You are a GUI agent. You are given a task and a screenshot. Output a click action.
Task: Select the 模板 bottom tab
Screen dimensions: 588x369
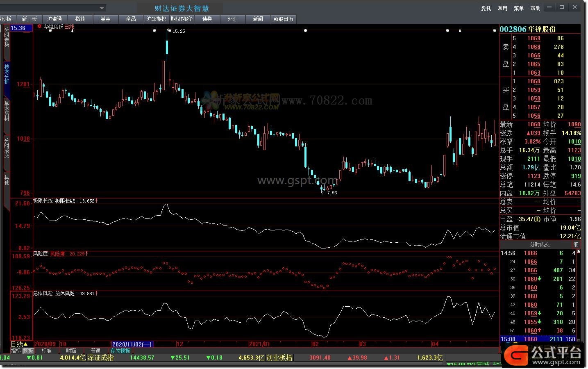tap(28, 351)
